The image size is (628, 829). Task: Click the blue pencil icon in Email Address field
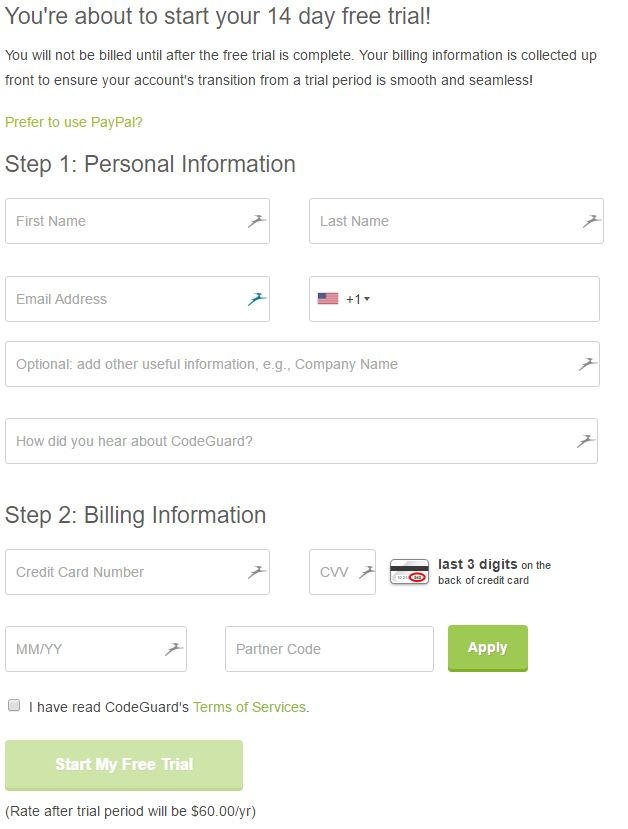click(256, 298)
